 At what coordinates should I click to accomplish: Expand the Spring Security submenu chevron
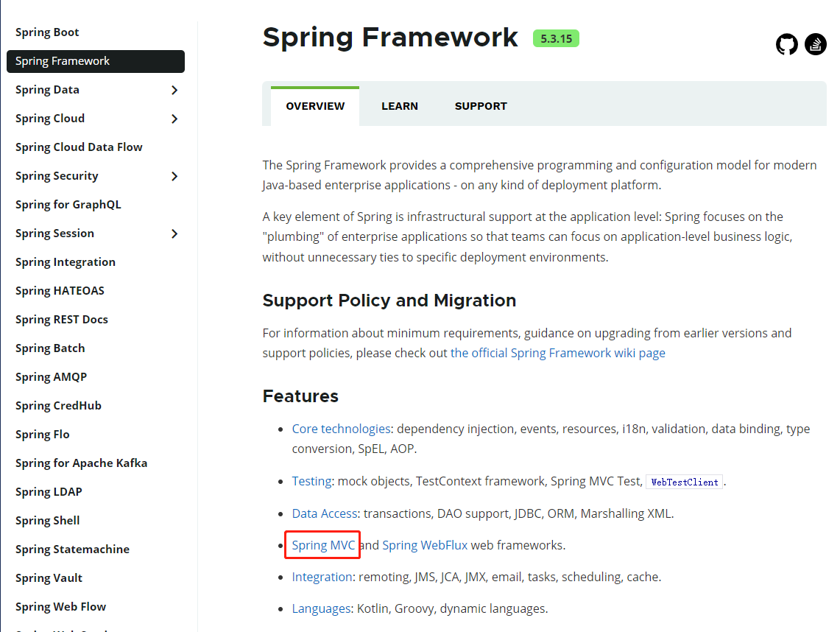click(174, 176)
